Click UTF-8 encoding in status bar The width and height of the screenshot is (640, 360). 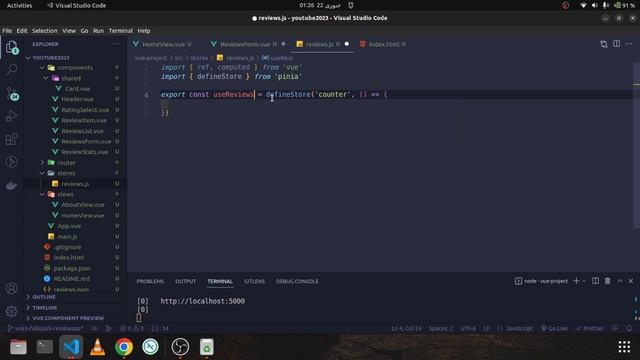(468, 328)
